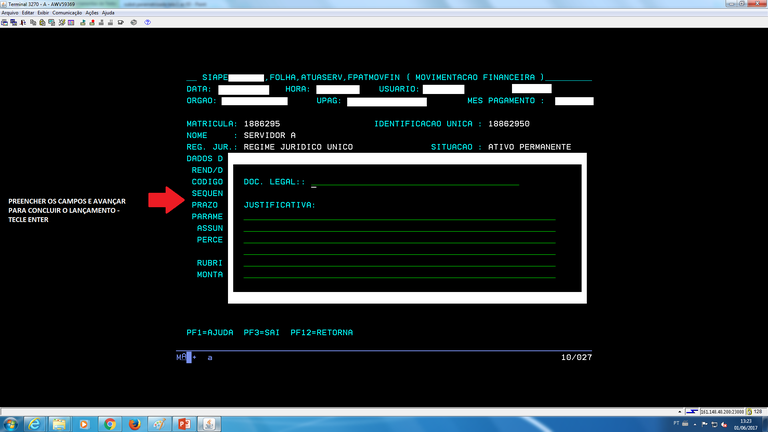Open the Windows Start menu orb
The width and height of the screenshot is (768, 432).
point(10,424)
